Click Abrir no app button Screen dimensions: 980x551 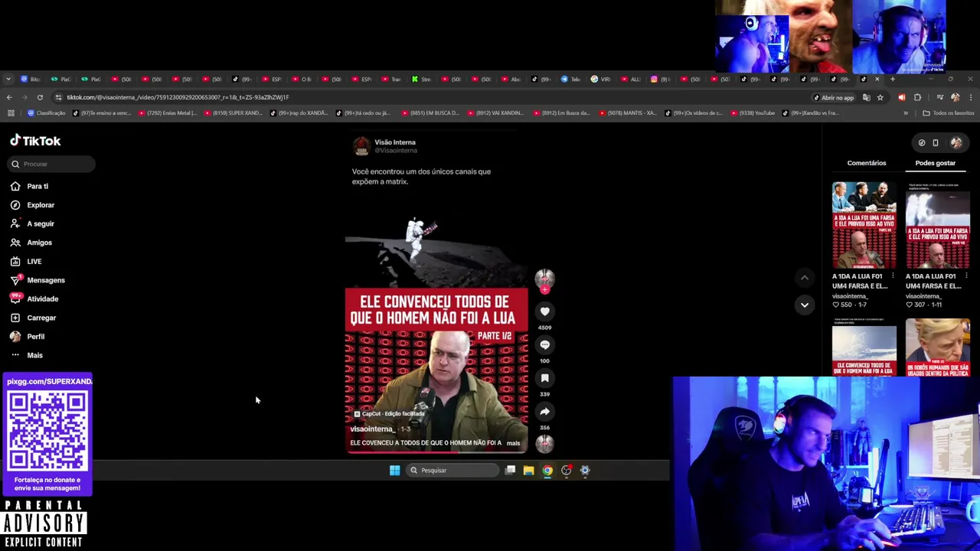coord(834,97)
